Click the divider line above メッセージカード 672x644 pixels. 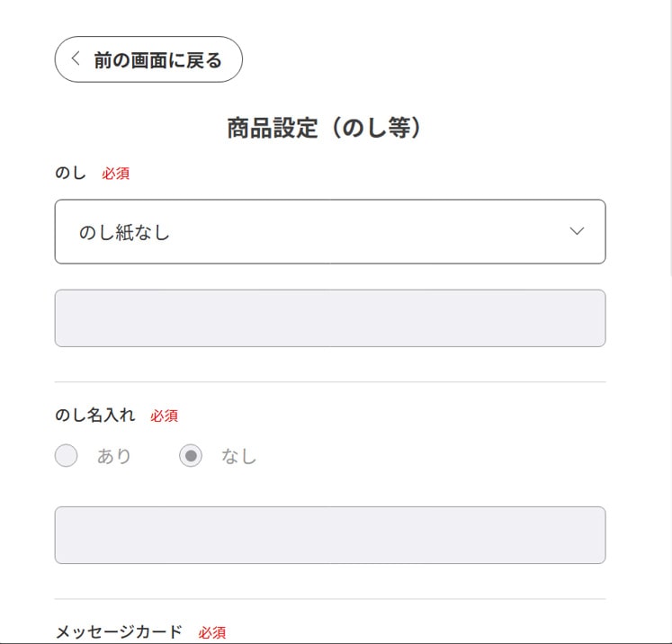[329, 599]
